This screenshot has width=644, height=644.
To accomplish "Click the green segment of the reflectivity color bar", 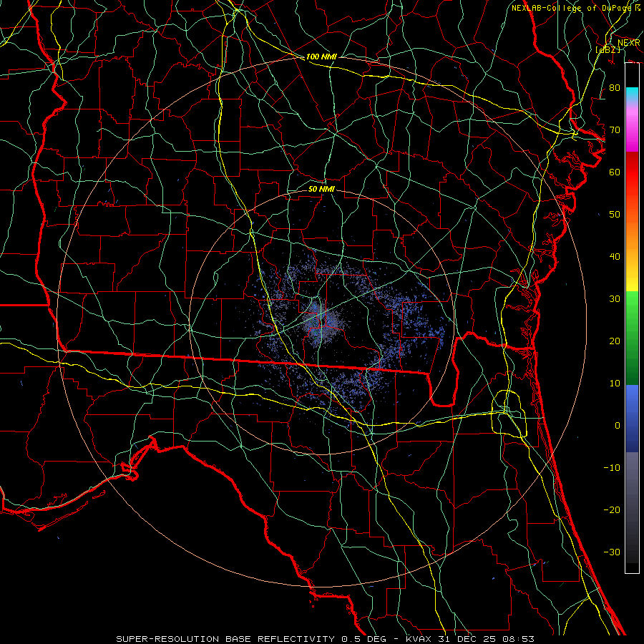I will coord(632,338).
